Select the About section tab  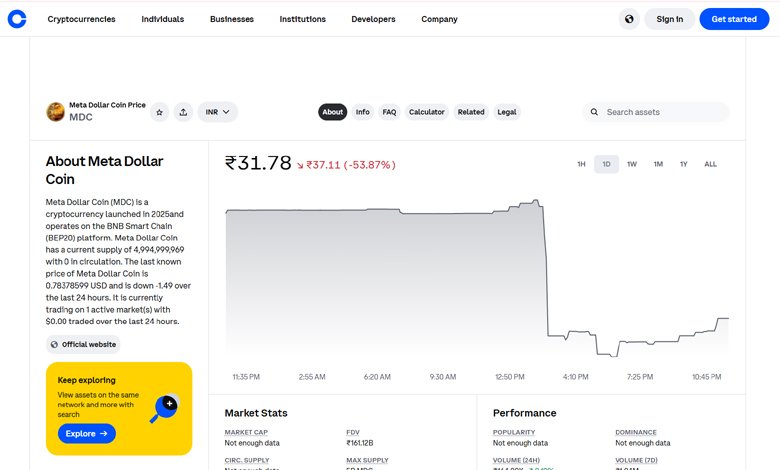332,112
